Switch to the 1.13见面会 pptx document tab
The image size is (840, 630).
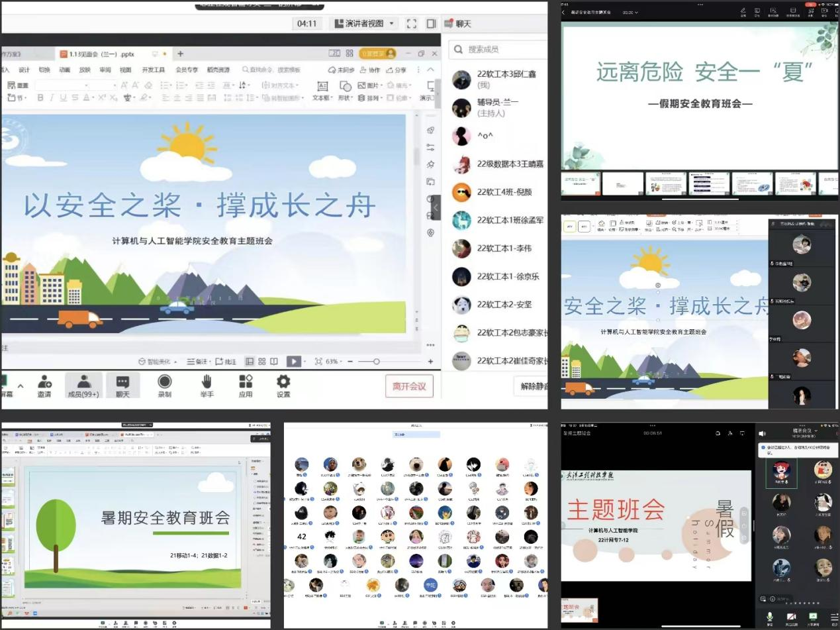(x=99, y=54)
